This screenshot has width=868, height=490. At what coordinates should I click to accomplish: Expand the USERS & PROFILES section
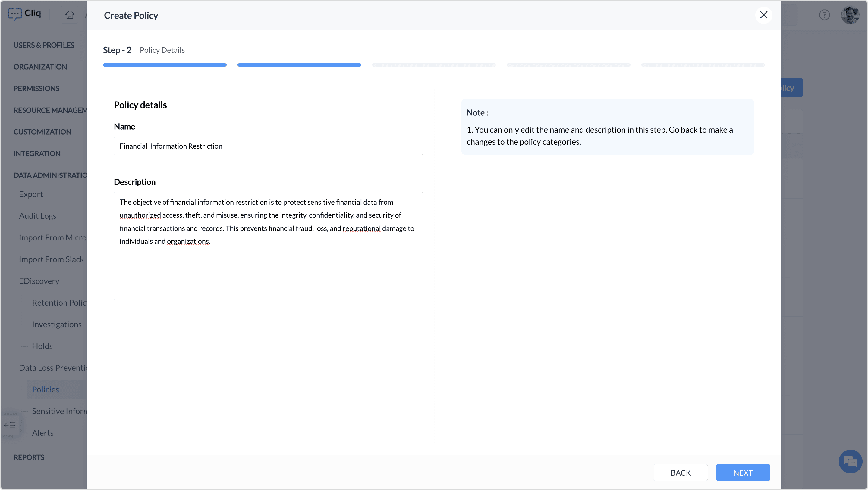pos(44,45)
